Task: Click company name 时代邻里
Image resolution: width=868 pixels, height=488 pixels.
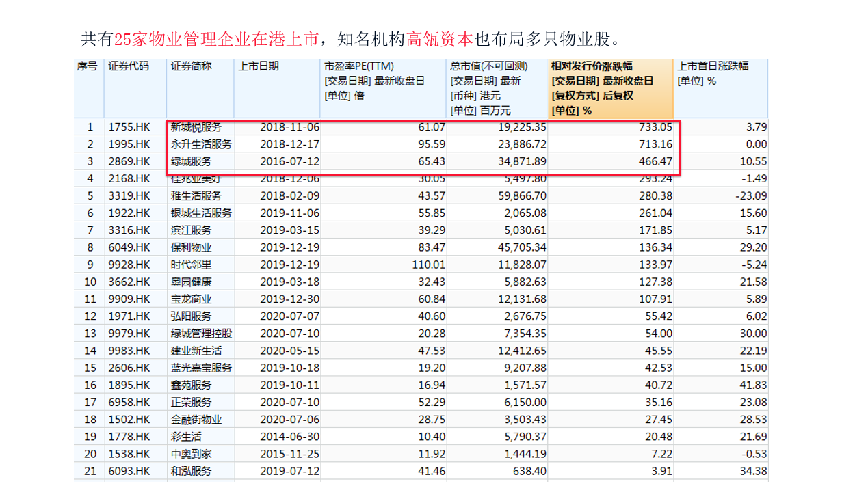Action: (x=192, y=265)
